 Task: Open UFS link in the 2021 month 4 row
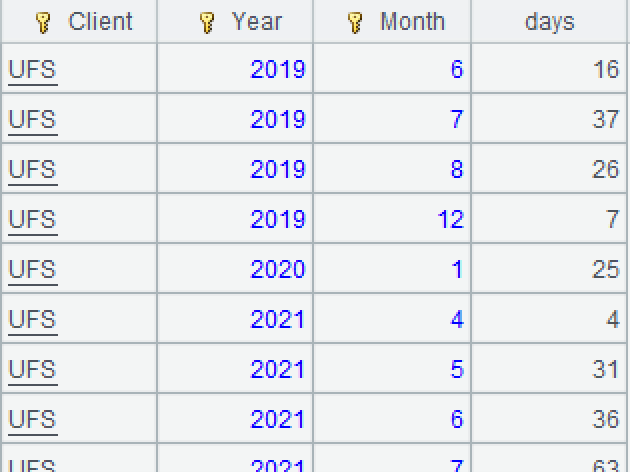(x=32, y=319)
